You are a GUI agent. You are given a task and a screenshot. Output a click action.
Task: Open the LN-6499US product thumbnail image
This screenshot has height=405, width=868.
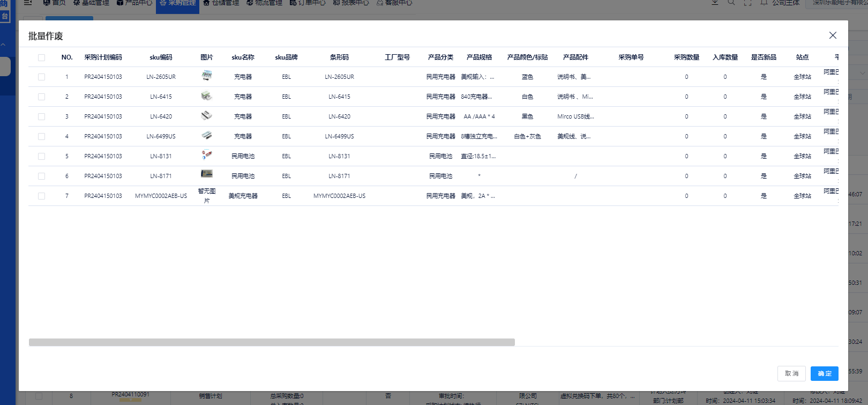click(207, 135)
